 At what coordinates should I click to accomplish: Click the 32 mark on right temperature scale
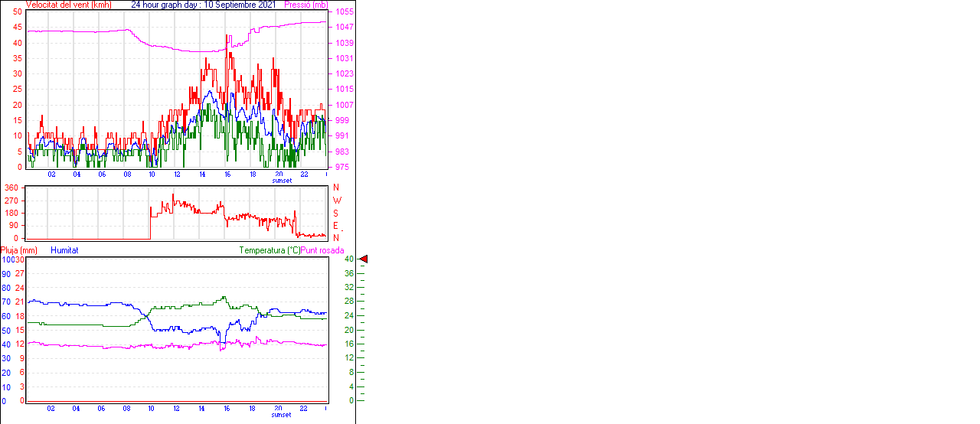coord(348,288)
